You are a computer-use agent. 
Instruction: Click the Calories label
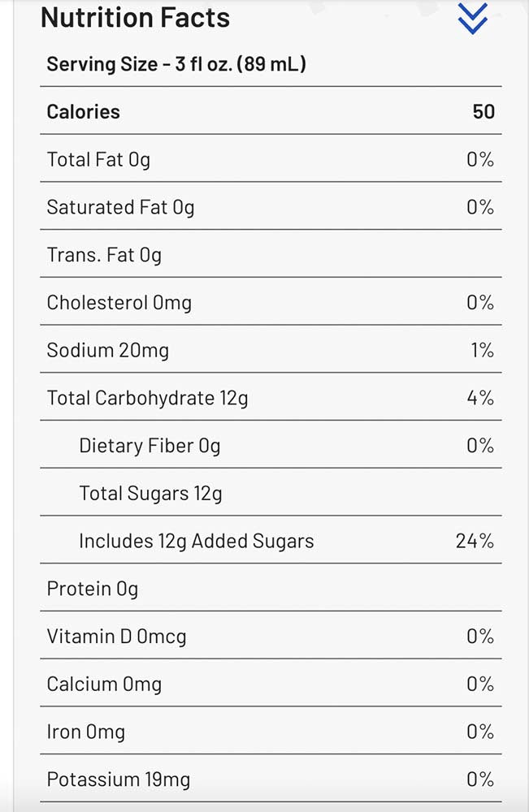click(83, 112)
